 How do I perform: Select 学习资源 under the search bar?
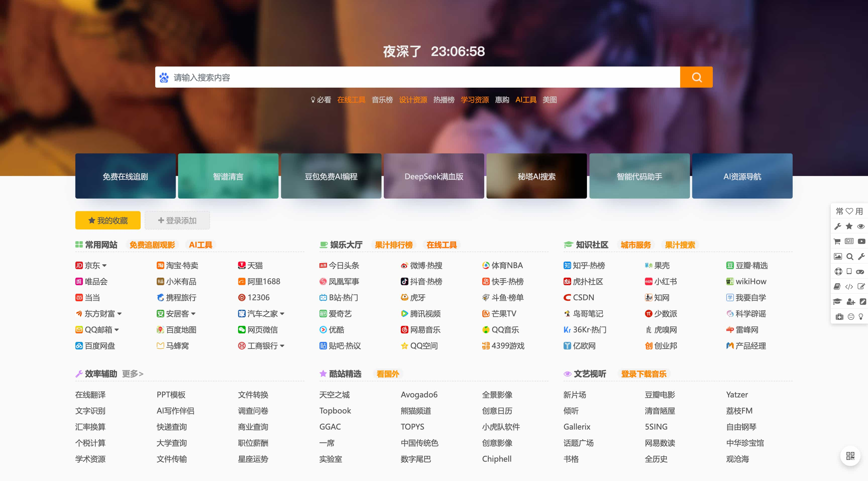[x=474, y=100]
